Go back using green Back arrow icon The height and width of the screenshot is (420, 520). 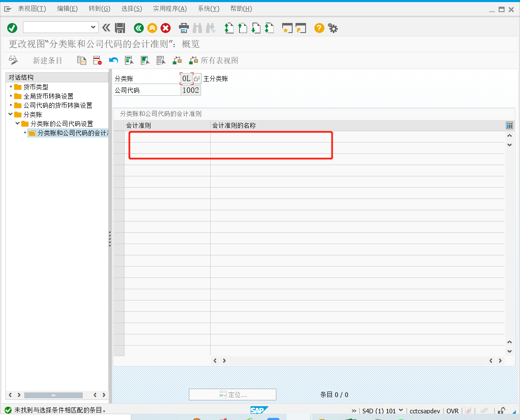pyautogui.click(x=138, y=28)
